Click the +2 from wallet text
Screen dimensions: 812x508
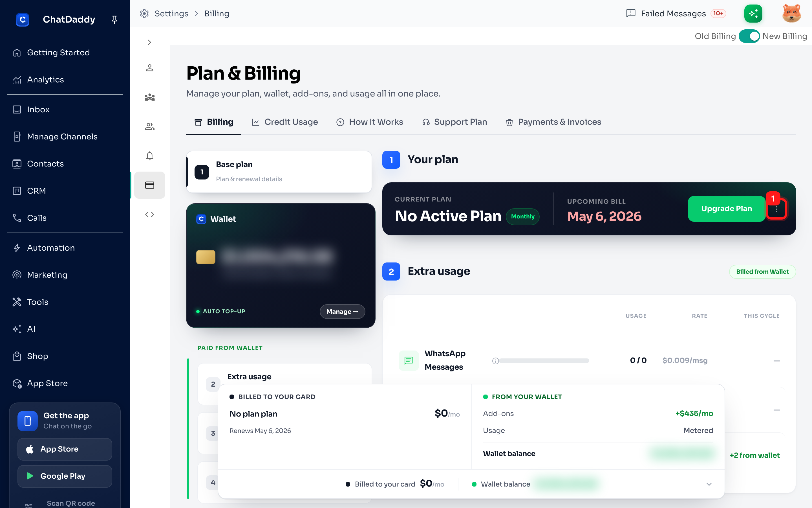[x=754, y=455]
